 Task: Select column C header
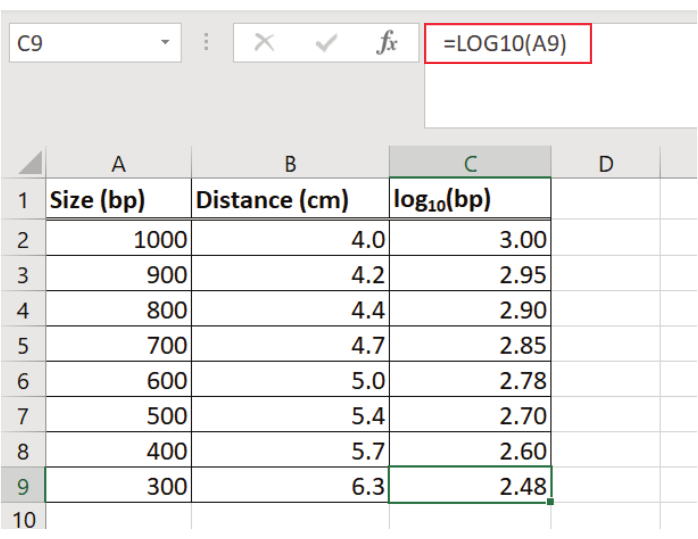(x=470, y=164)
